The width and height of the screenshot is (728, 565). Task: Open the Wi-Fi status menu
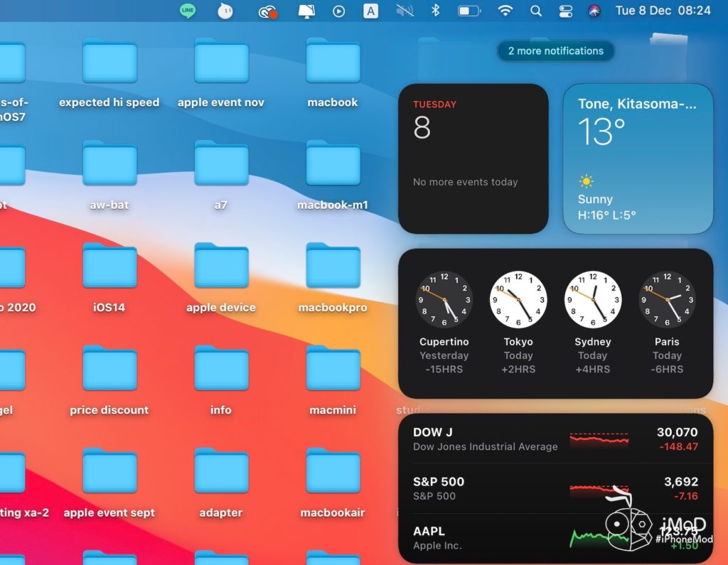coord(505,11)
